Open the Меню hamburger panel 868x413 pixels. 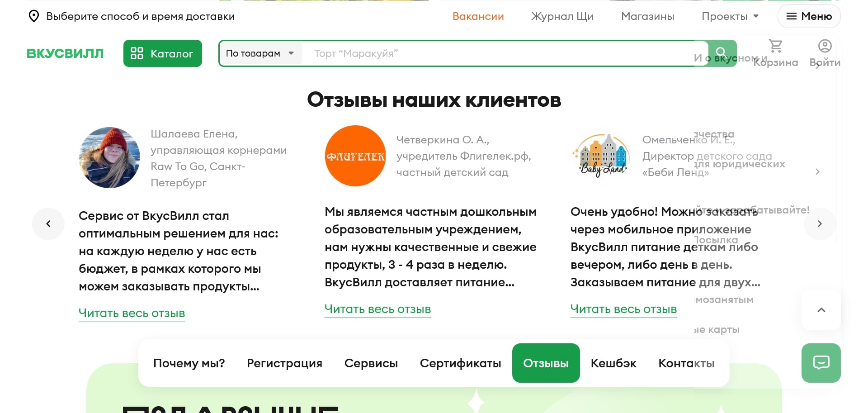809,16
